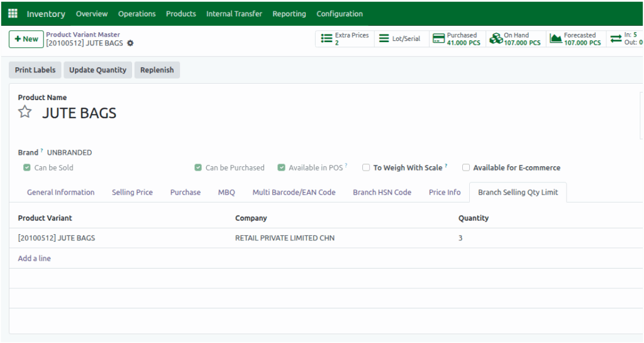
Task: Click Purchased 41.000 PCS value
Action: 464,43
